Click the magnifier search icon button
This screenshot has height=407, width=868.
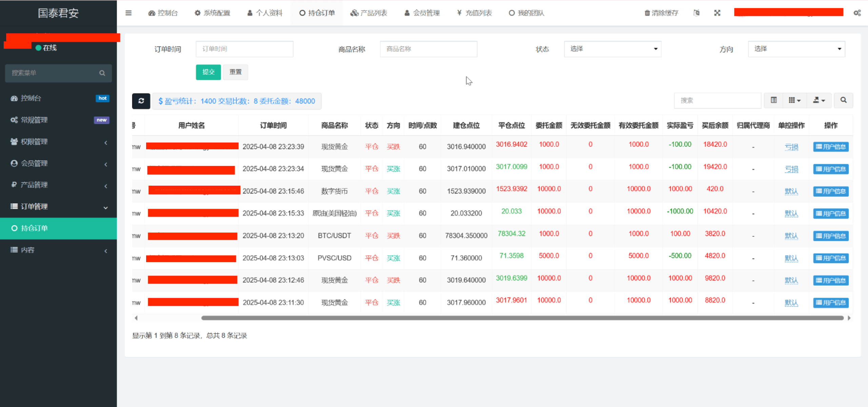pos(843,100)
